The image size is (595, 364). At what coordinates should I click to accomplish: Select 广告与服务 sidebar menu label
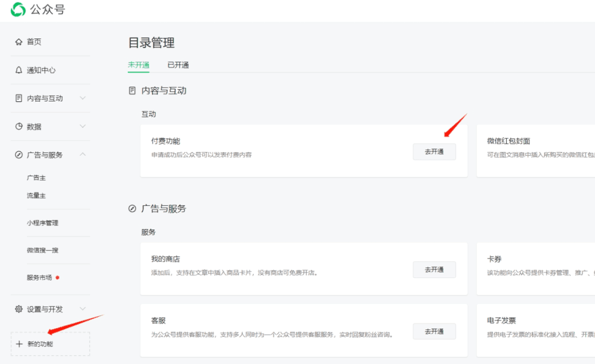(x=45, y=155)
